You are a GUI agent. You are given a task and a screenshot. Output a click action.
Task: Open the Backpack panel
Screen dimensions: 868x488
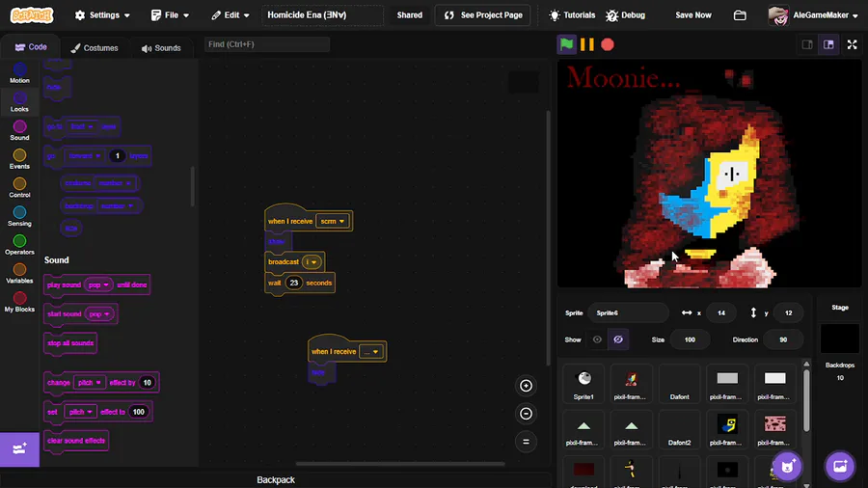(275, 479)
